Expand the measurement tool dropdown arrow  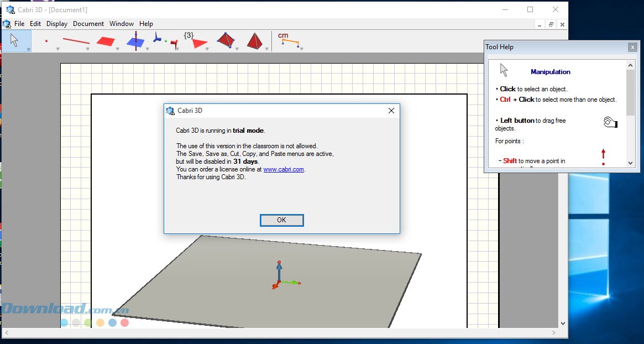(x=298, y=49)
